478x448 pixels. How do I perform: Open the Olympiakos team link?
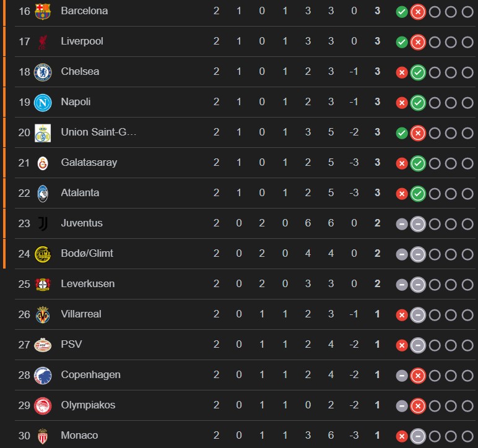(x=88, y=405)
